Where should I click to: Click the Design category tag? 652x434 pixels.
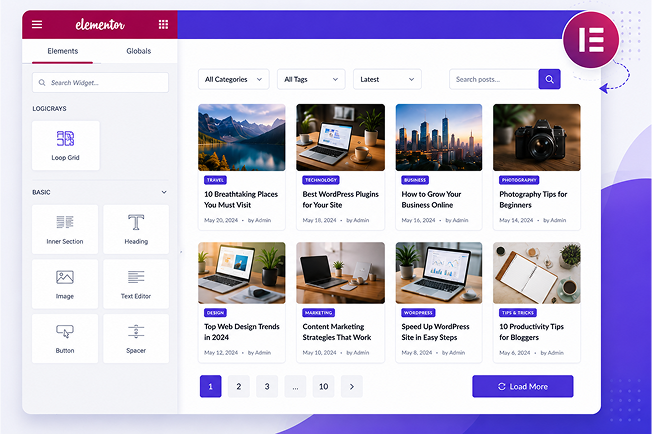[215, 313]
